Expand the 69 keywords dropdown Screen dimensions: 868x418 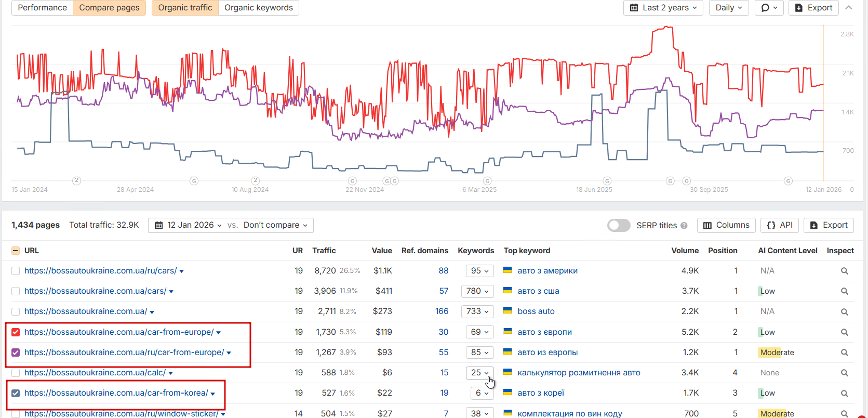(x=479, y=332)
